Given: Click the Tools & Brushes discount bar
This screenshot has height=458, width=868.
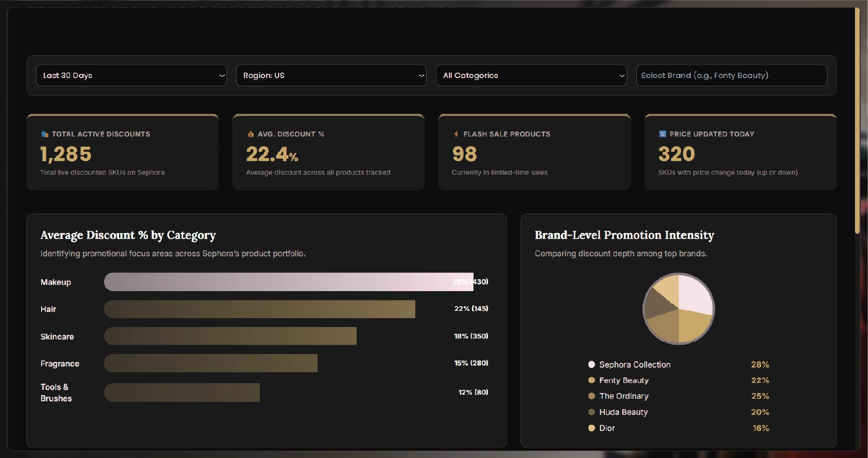Looking at the screenshot, I should pos(182,392).
